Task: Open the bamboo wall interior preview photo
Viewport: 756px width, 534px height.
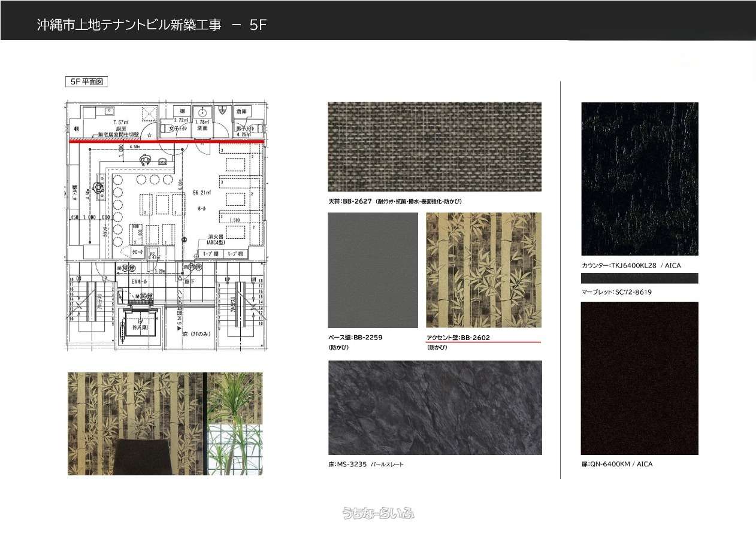Action: 165,423
